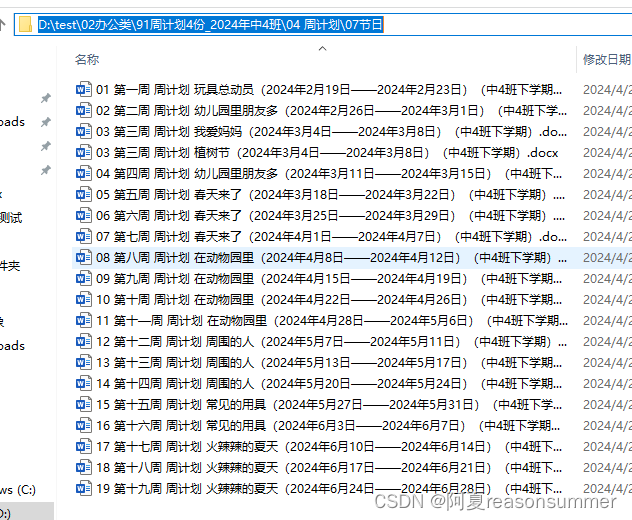The image size is (632, 520).
Task: Click the pin icon beside the first 'oads' quick access item
Action: [x=46, y=121]
